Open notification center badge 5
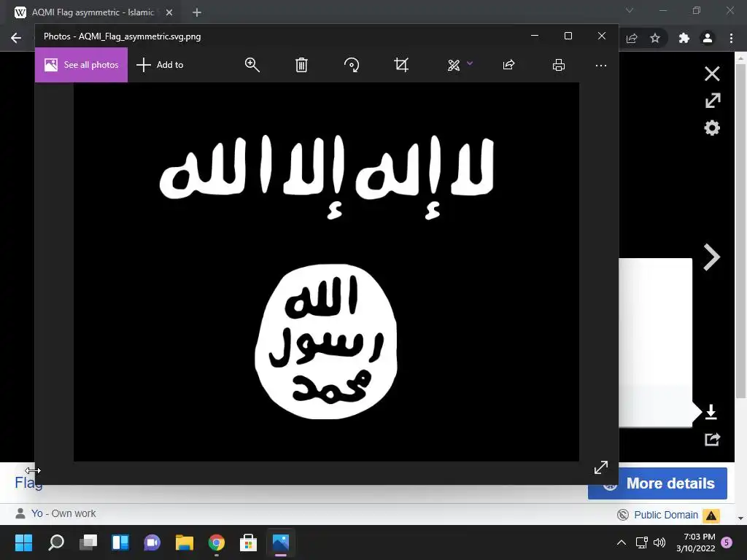This screenshot has width=747, height=560. [x=727, y=542]
